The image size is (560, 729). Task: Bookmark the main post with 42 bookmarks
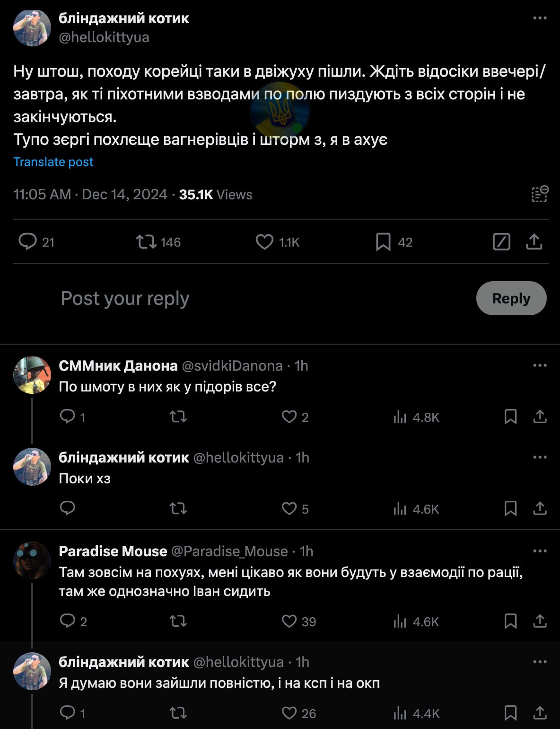point(383,242)
